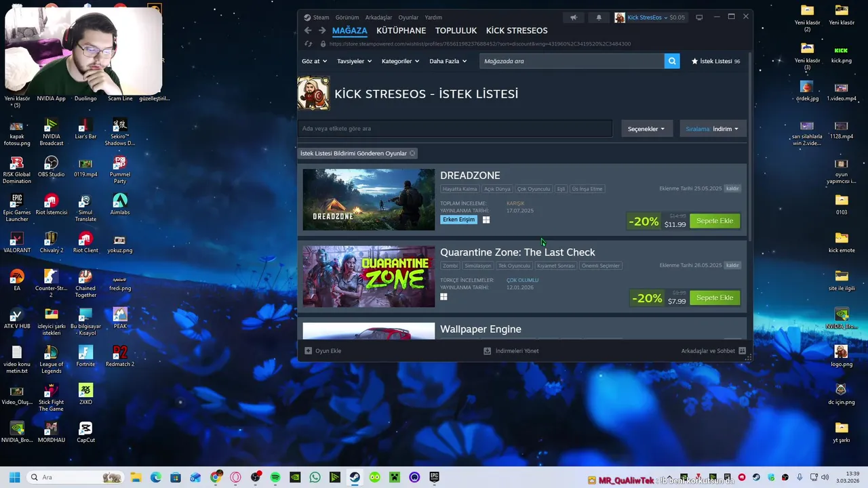Open profile avatar on wishlist header
The height and width of the screenshot is (488, 868).
[314, 94]
